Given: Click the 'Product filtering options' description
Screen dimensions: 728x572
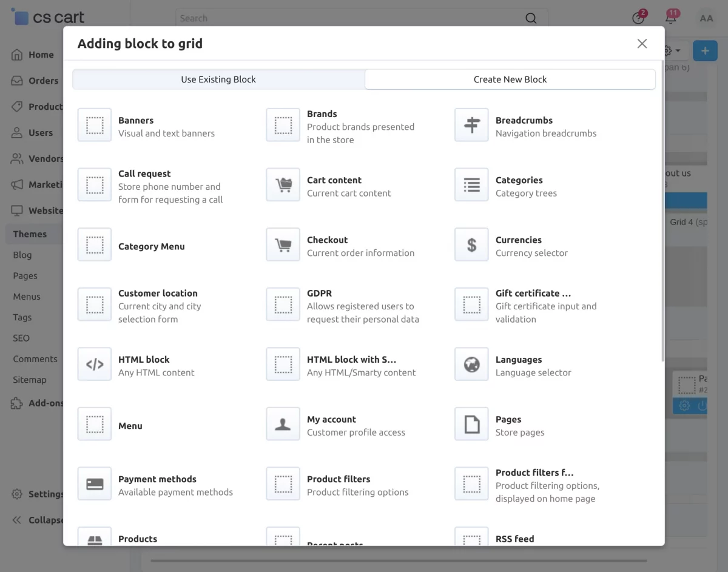Looking at the screenshot, I should point(358,492).
